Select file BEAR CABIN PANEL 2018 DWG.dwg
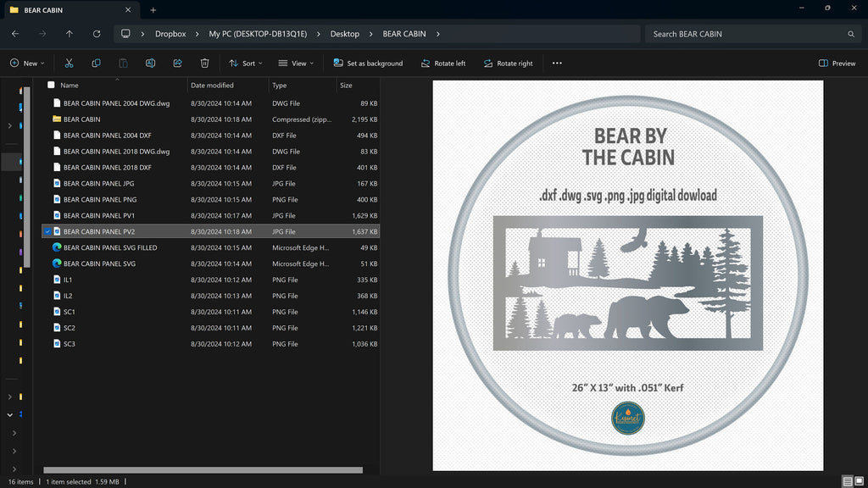 coord(210,151)
